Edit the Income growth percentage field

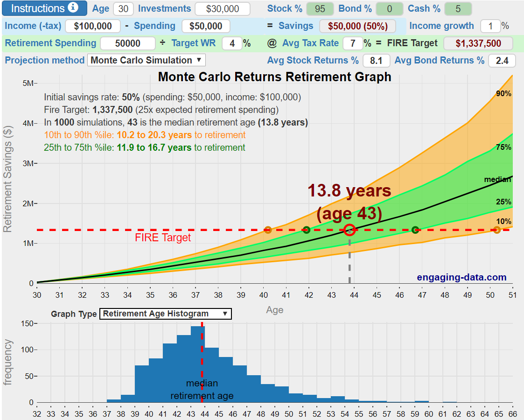click(490, 26)
